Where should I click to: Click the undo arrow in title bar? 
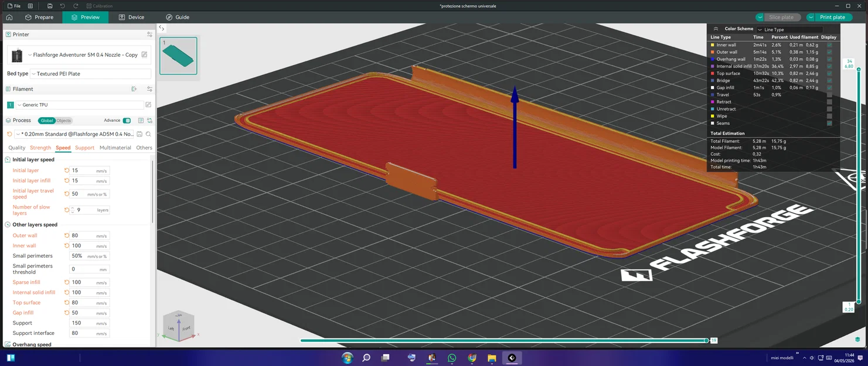pos(63,6)
